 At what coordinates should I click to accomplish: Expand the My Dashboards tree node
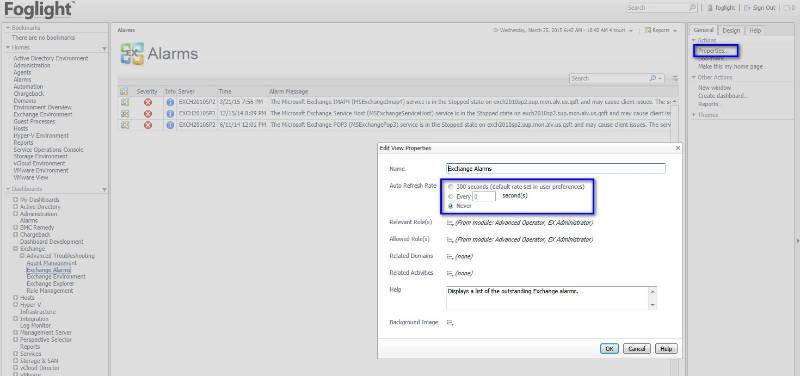pyautogui.click(x=16, y=200)
